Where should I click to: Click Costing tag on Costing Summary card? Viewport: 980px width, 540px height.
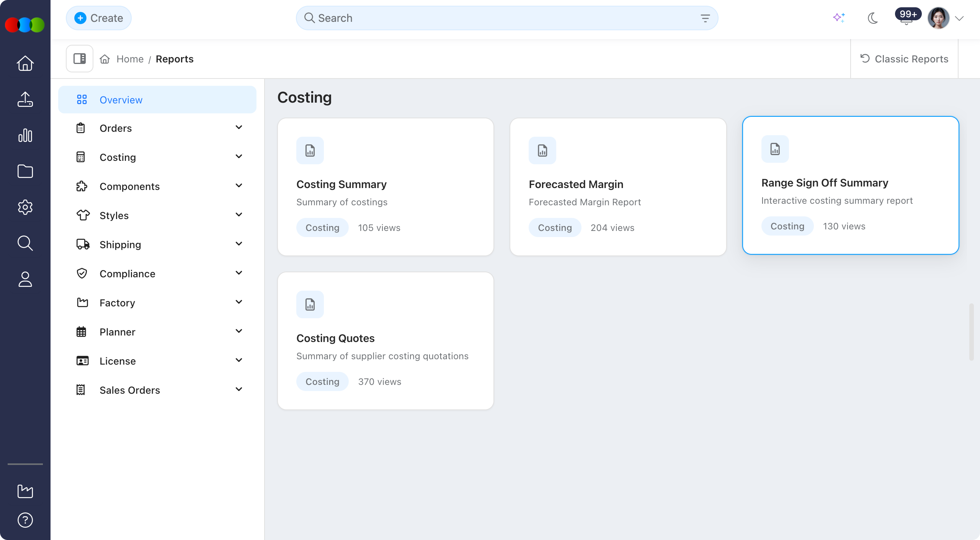pyautogui.click(x=322, y=227)
